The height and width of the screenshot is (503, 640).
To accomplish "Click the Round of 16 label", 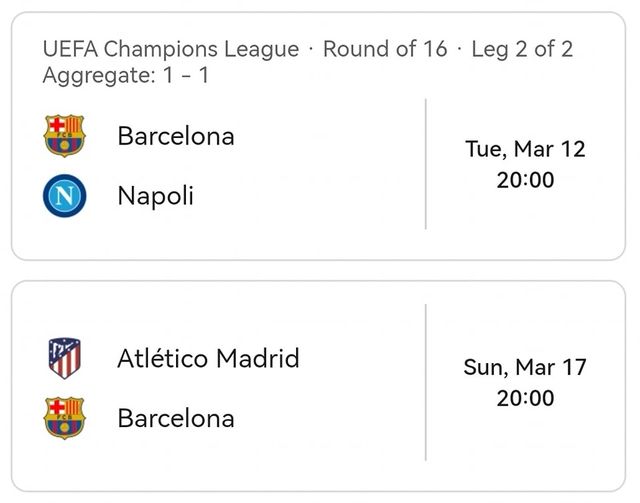I will pos(385,49).
